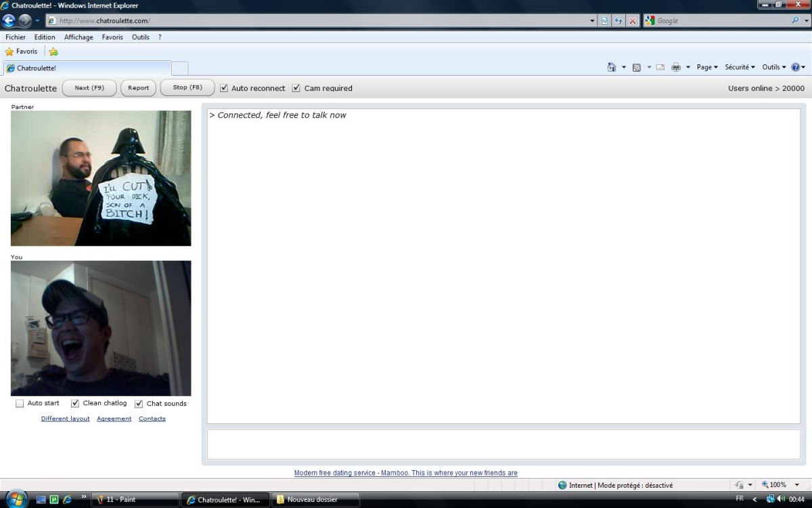Open the Agreement link
This screenshot has width=812, height=508.
[114, 419]
